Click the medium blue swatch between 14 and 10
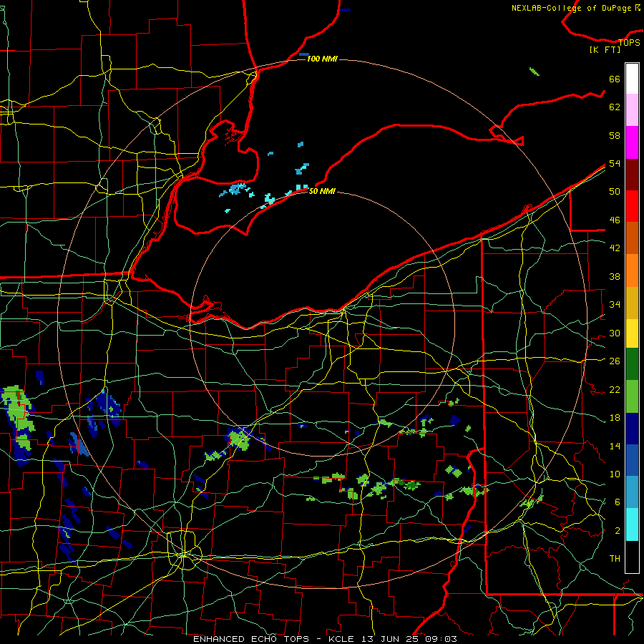 tap(632, 460)
